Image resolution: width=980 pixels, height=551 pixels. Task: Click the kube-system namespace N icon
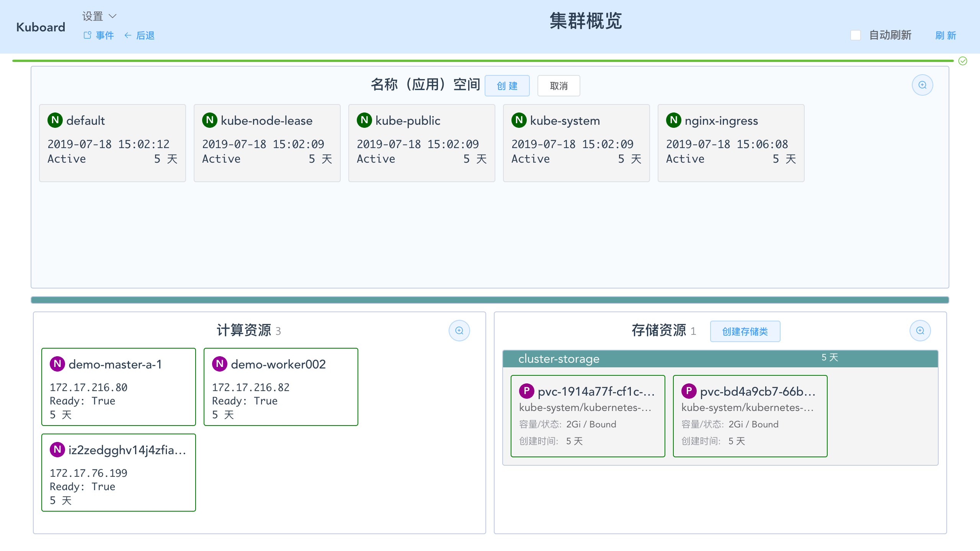click(x=519, y=120)
